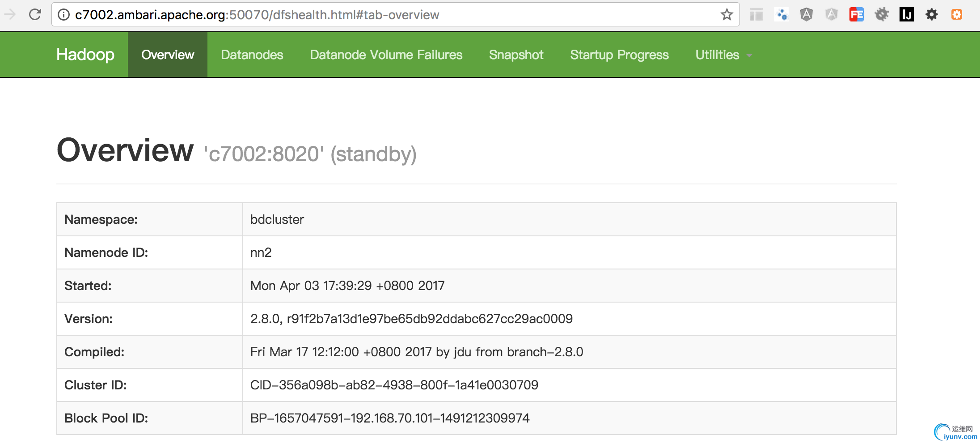
Task: Click the 'c7002:8020' (standby) subtitle
Action: pos(310,154)
